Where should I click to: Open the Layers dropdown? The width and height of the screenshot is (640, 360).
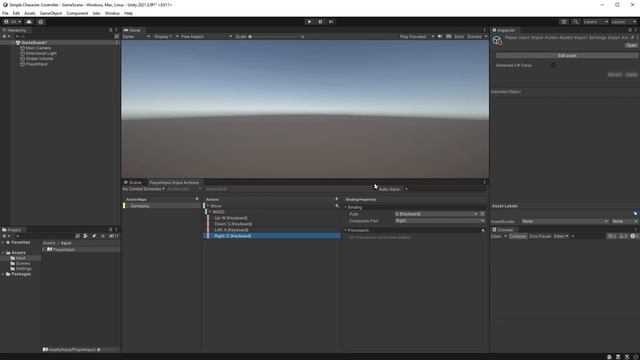click(x=596, y=22)
